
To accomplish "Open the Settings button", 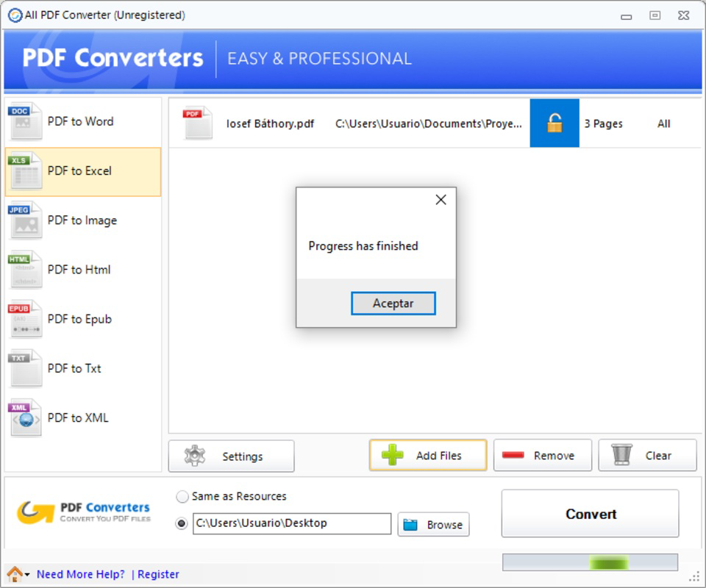I will 232,456.
